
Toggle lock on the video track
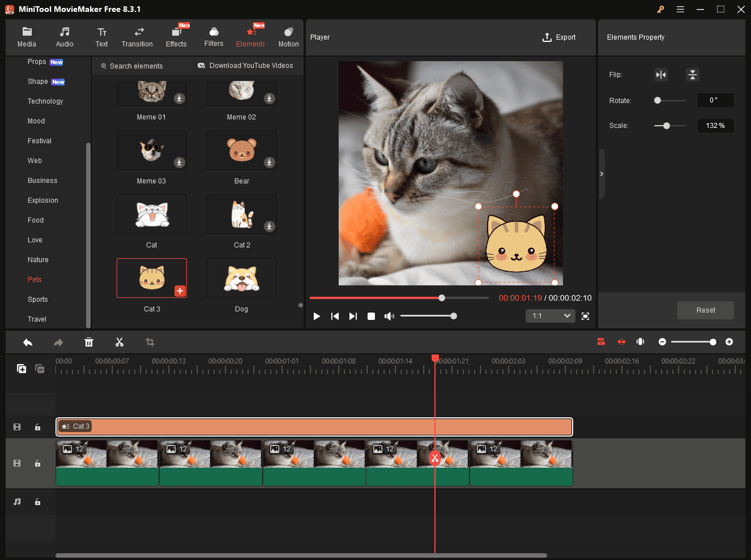coord(37,463)
